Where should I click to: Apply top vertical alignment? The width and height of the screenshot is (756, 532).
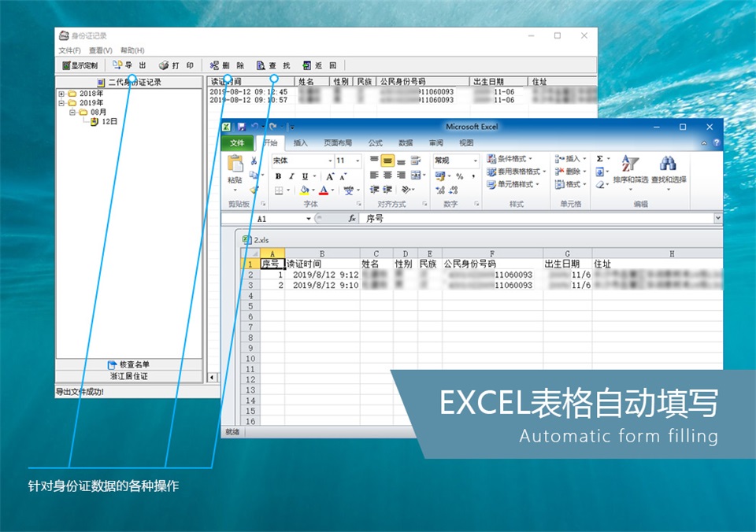click(x=374, y=160)
